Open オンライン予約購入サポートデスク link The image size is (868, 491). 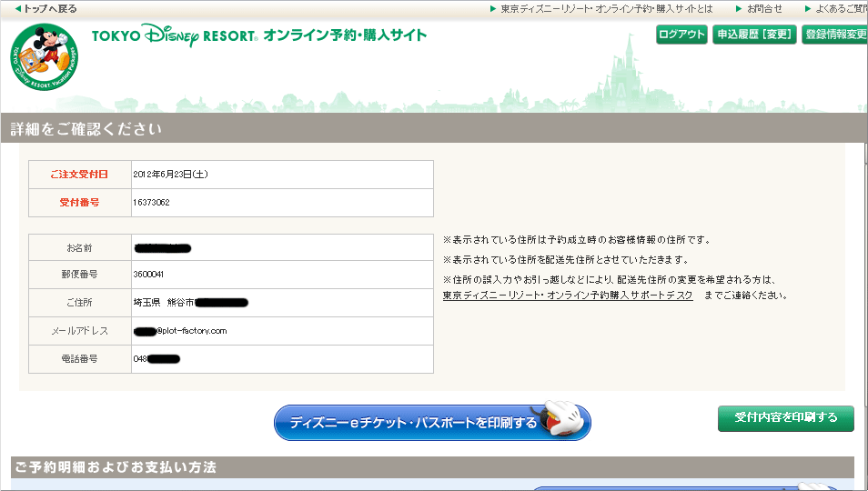568,296
